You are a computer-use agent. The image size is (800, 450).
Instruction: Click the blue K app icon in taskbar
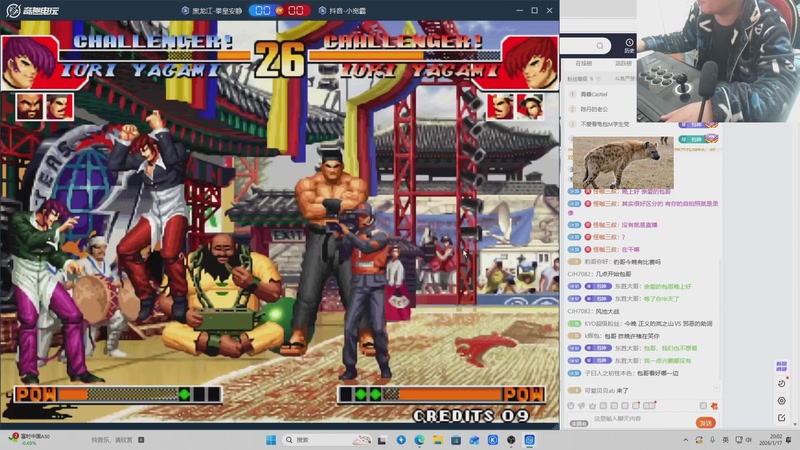point(493,440)
